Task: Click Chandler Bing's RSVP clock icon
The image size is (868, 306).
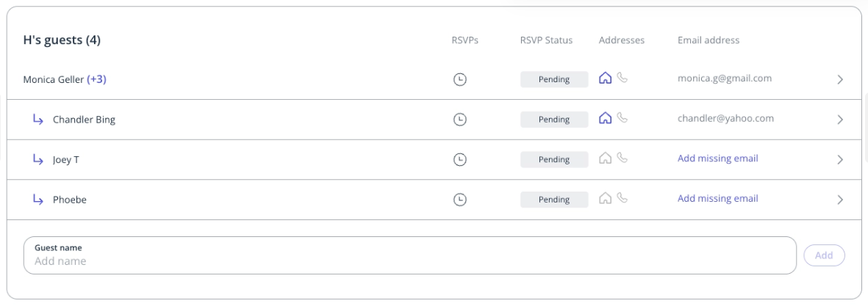Action: click(460, 120)
